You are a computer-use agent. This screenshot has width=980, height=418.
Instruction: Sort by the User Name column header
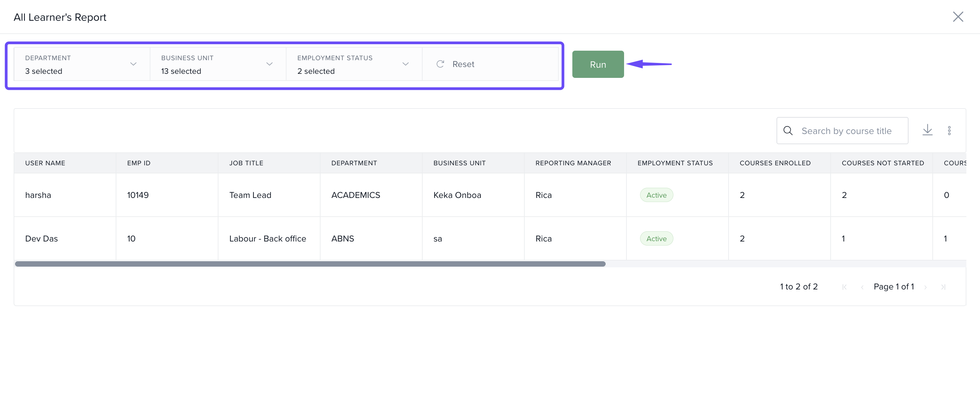pyautogui.click(x=45, y=163)
